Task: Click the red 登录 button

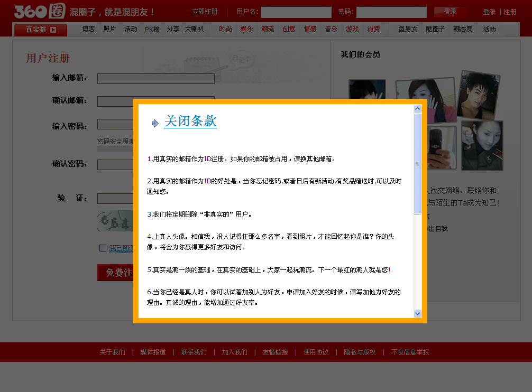Action: click(450, 12)
